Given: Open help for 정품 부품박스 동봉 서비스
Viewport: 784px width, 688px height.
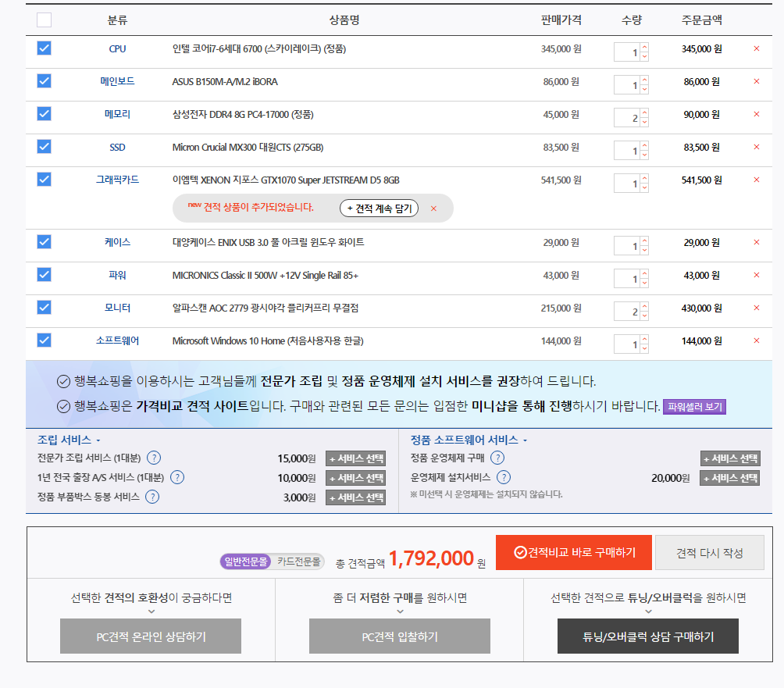Looking at the screenshot, I should click(152, 497).
